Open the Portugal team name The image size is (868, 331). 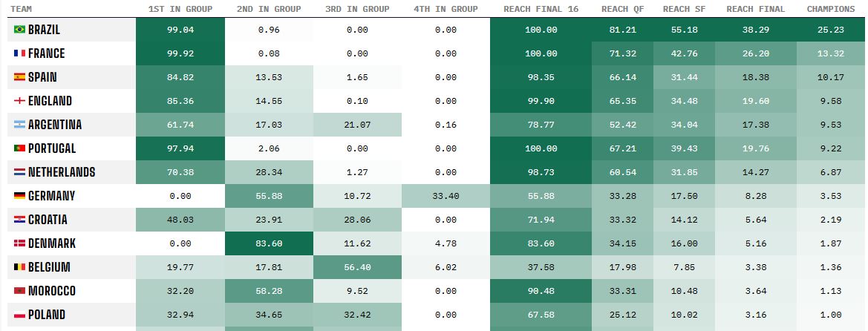[x=52, y=148]
